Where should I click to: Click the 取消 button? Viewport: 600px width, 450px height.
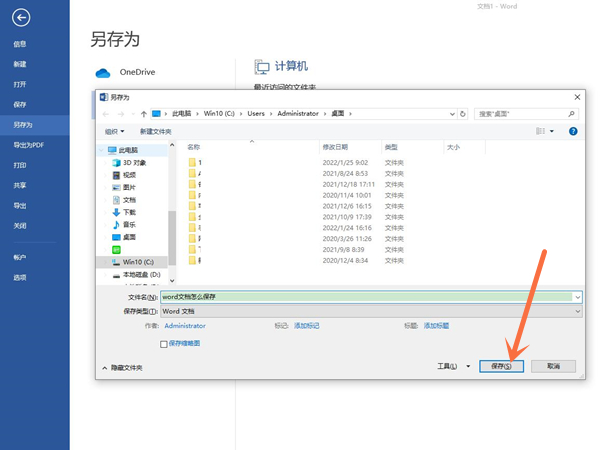point(553,366)
